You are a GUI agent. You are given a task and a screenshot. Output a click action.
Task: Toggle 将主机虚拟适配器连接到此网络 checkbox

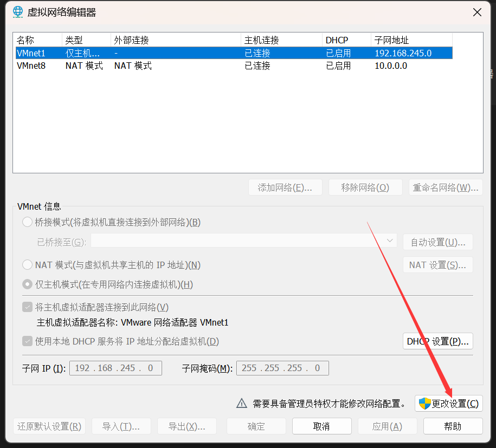(27, 307)
